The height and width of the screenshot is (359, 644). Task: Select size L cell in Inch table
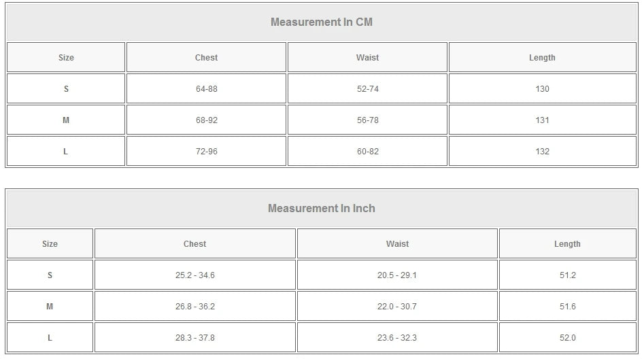[50, 338]
